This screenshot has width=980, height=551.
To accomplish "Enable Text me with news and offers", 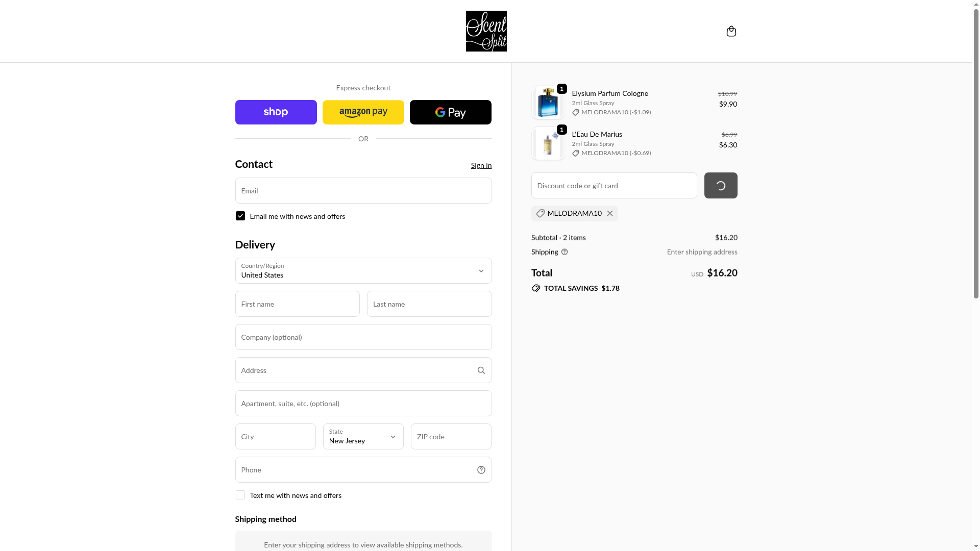I will 240,495.
